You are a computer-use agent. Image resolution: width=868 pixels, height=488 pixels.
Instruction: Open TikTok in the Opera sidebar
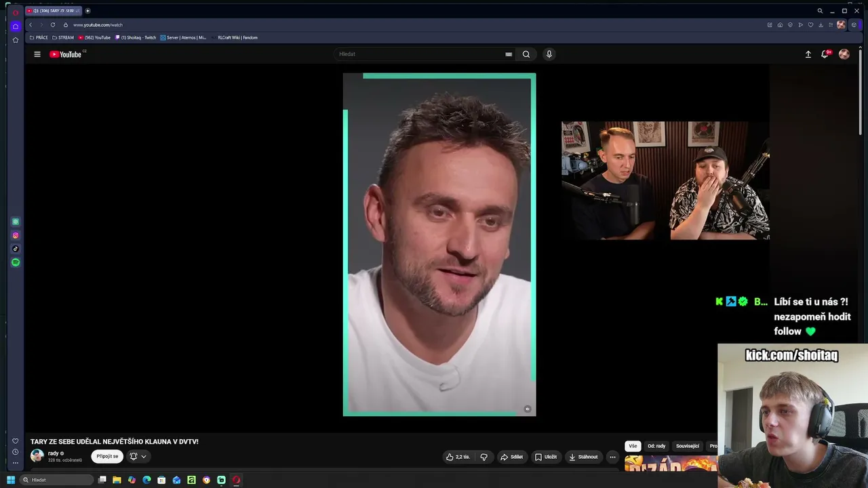point(16,249)
